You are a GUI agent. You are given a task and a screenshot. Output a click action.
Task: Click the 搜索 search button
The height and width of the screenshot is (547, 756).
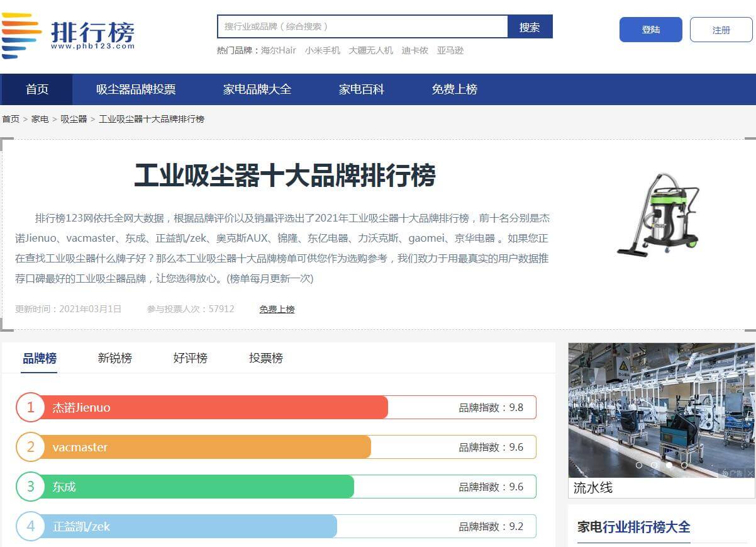point(530,27)
